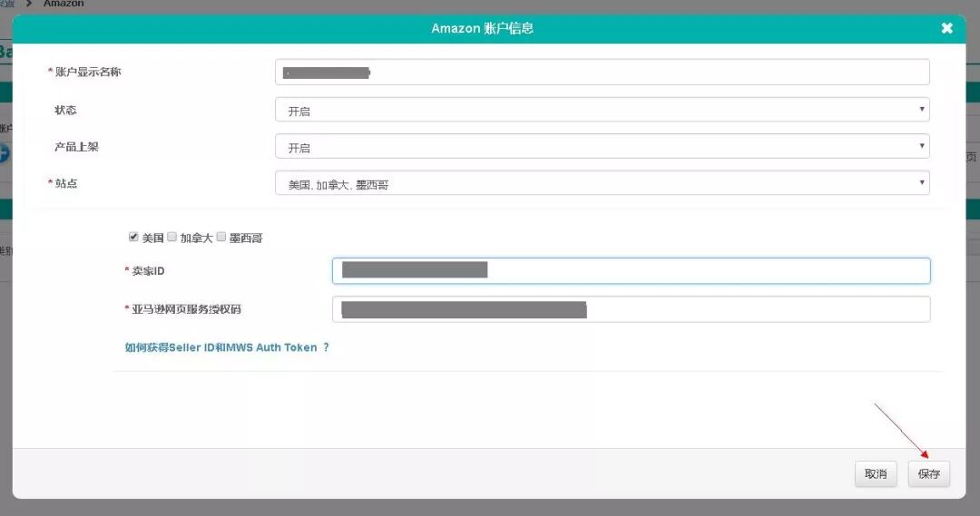The image size is (980, 516).
Task: Check the 墨西哥 checkbox
Action: pyautogui.click(x=221, y=237)
